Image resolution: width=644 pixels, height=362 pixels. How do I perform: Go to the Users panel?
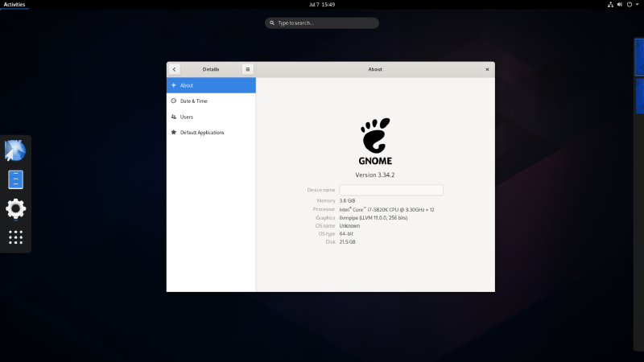click(211, 117)
